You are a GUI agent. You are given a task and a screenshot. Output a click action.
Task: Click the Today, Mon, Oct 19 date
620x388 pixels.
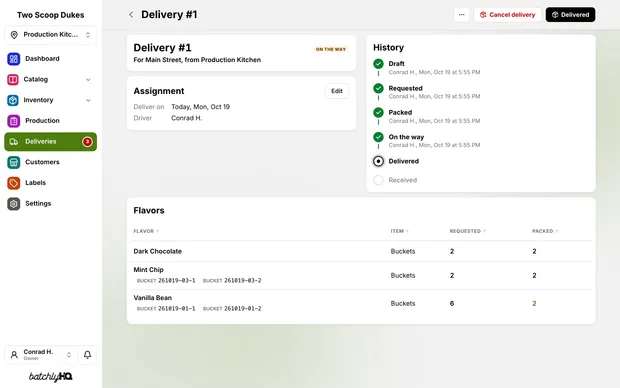tap(200, 107)
